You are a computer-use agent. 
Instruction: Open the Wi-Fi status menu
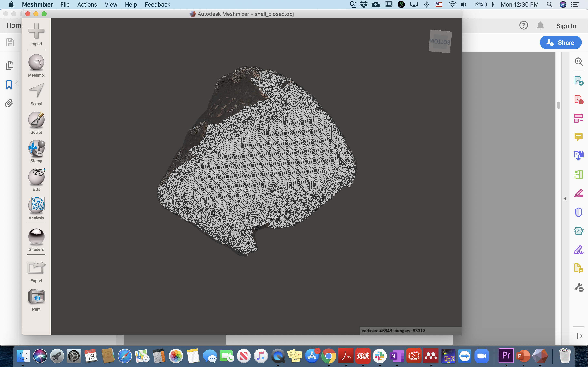tap(452, 4)
